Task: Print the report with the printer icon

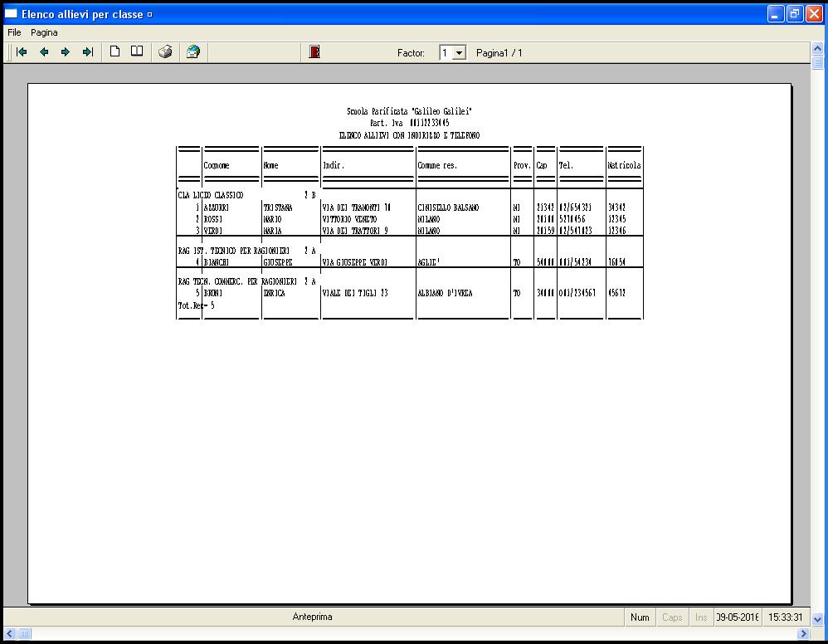Action: (x=165, y=51)
